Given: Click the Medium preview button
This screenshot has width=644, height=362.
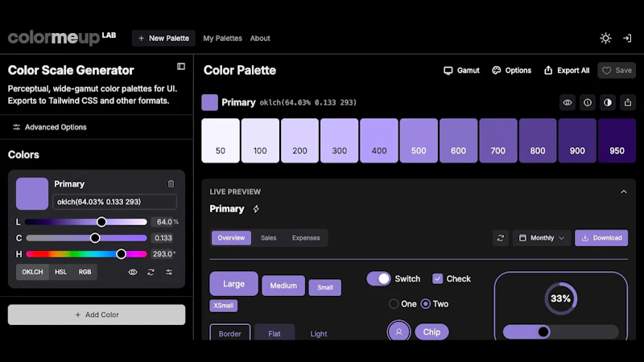Looking at the screenshot, I should (283, 286).
